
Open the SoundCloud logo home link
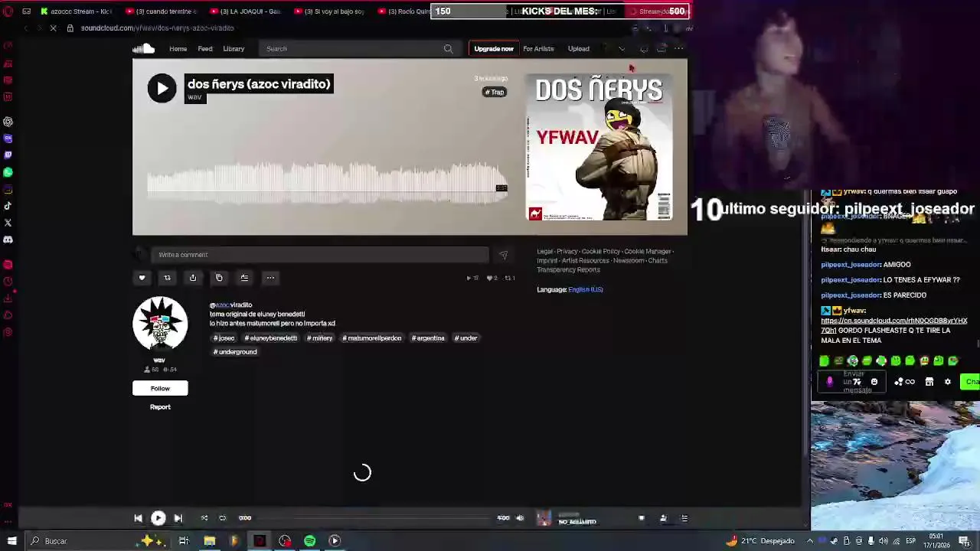(143, 49)
